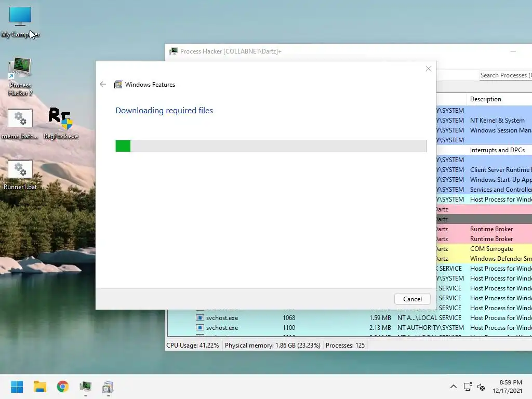
Task: Click Process Hacker title bar icon
Action: 174,51
